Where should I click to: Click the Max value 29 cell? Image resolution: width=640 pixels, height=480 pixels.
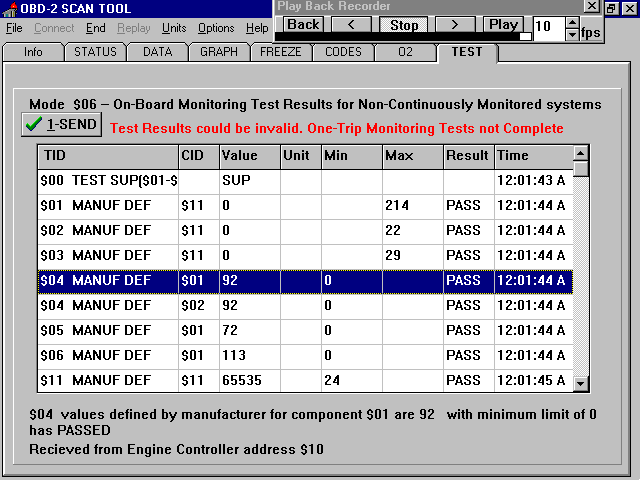click(413, 256)
